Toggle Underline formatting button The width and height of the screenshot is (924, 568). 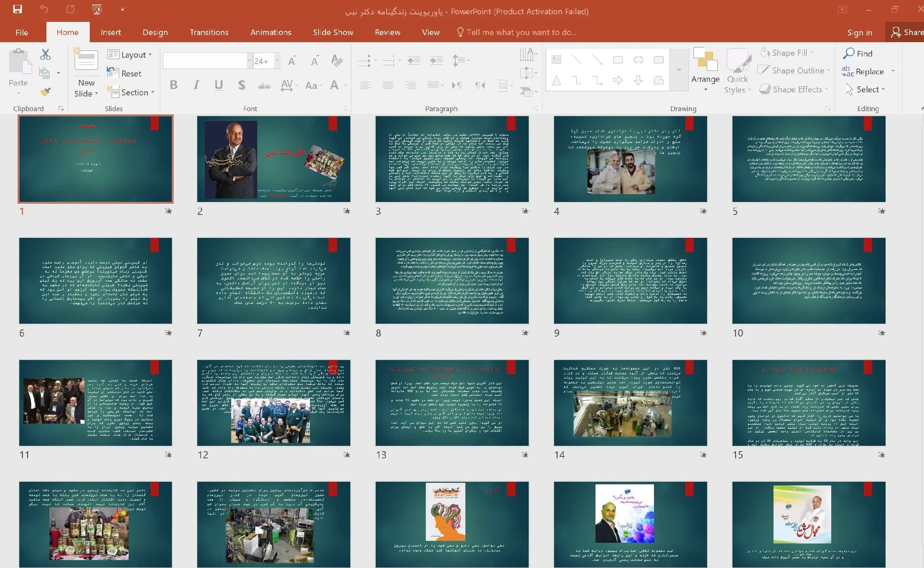click(218, 85)
